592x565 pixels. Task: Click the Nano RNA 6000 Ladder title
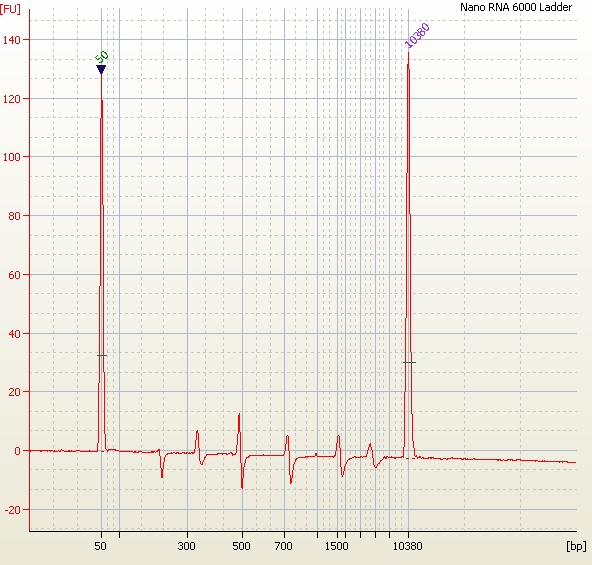pyautogui.click(x=516, y=7)
